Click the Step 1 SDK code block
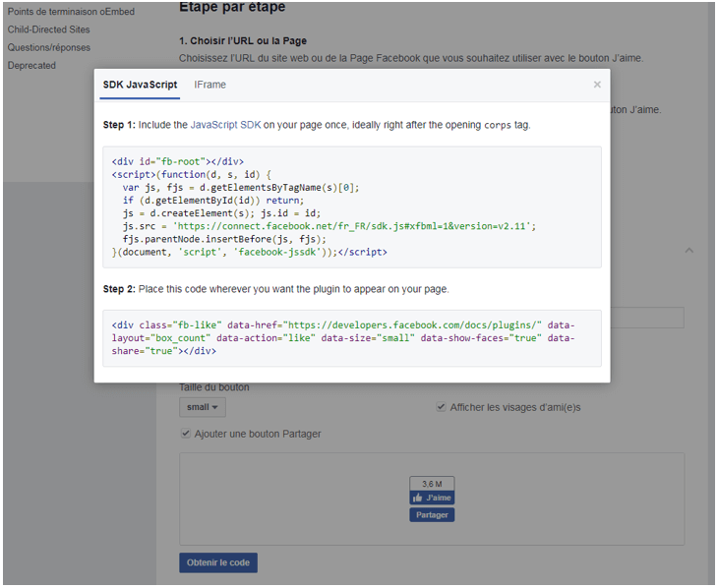 coord(352,207)
